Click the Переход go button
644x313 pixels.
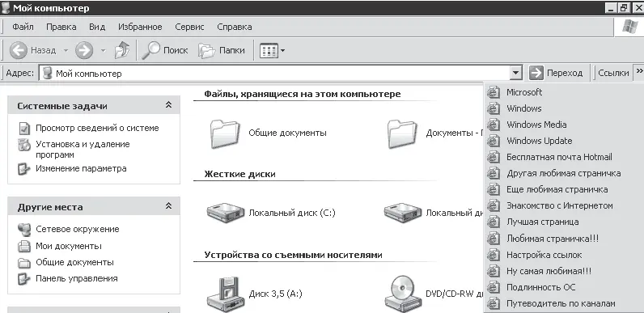tap(555, 73)
